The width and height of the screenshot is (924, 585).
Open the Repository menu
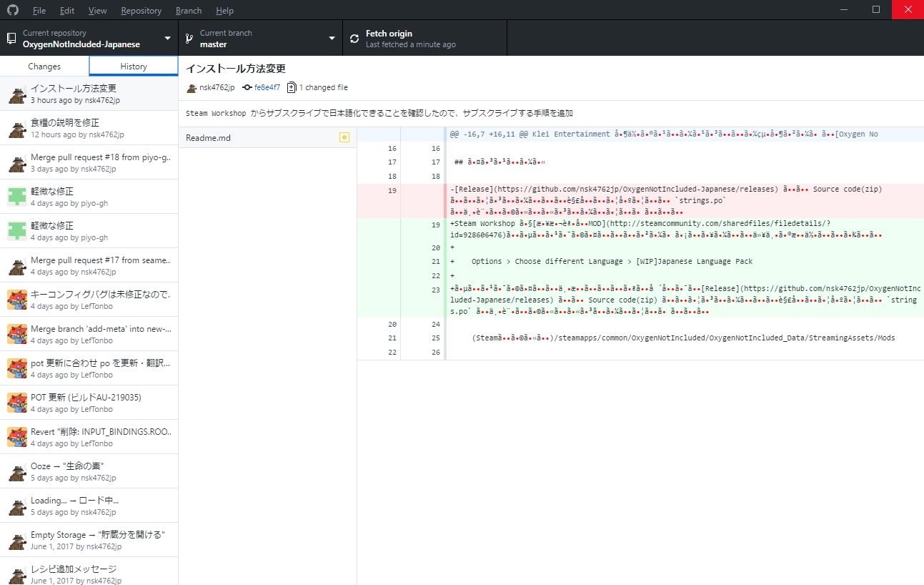pos(141,11)
